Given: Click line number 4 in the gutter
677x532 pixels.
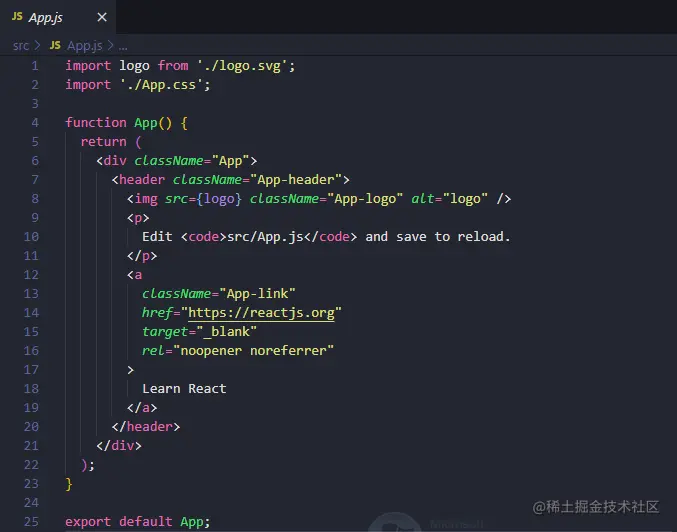Looking at the screenshot, I should click(x=35, y=123).
